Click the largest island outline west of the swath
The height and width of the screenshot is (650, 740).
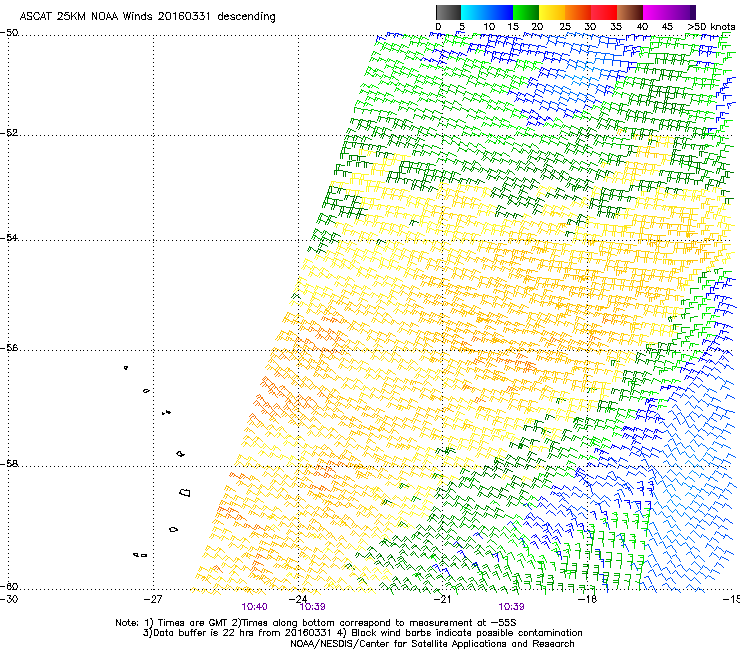pos(185,493)
